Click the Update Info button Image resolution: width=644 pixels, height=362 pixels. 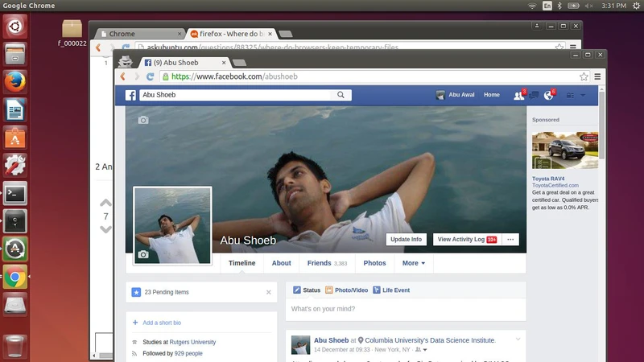click(x=406, y=239)
